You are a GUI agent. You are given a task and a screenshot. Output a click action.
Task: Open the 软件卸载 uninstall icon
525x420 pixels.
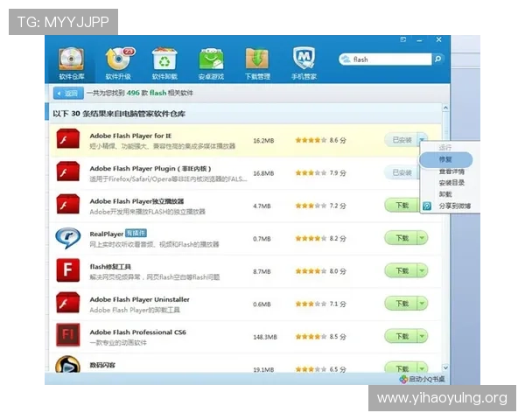[x=164, y=60]
